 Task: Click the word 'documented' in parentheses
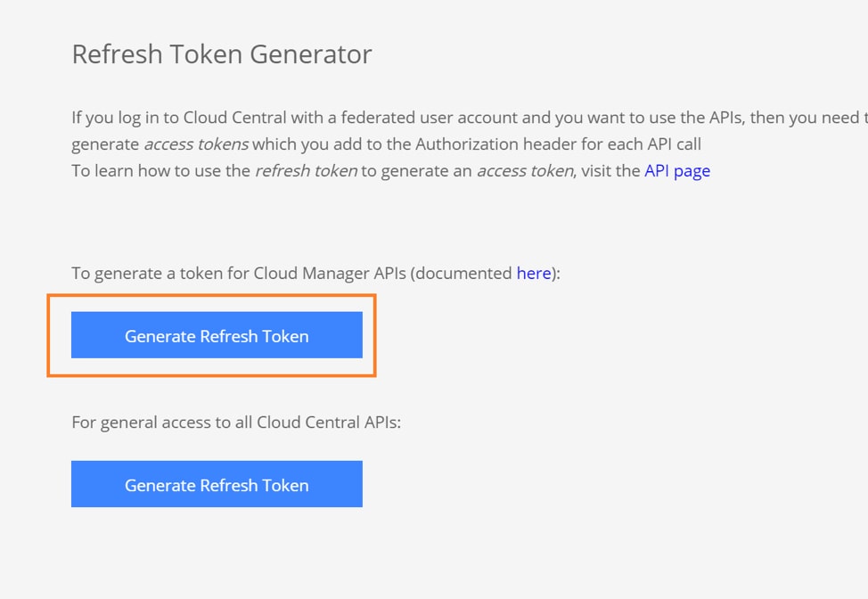[465, 274]
